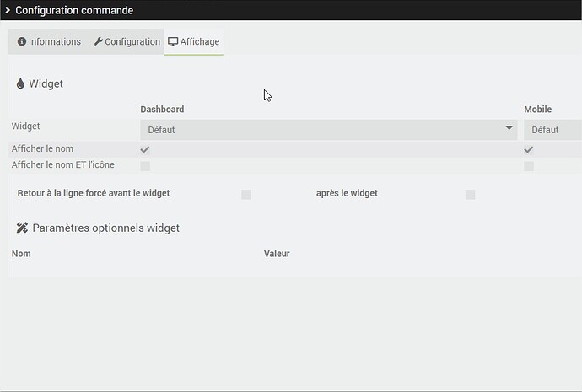
Task: Open the Dashboard widget 'Défaut' dropdown
Action: point(329,130)
